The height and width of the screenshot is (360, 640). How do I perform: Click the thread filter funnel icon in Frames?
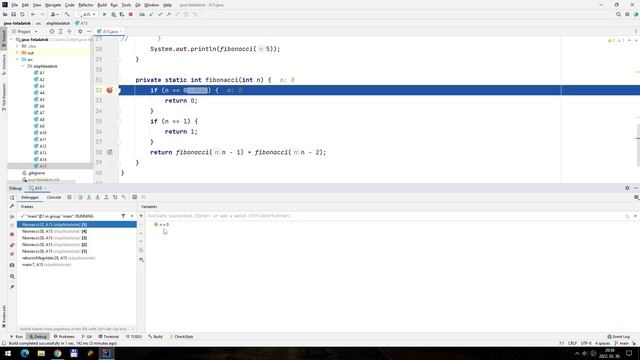pyautogui.click(x=123, y=216)
